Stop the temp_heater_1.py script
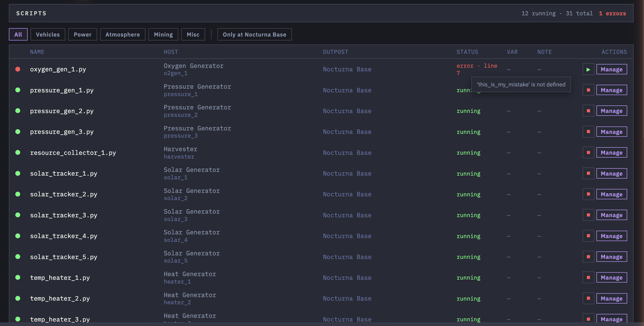The height and width of the screenshot is (326, 644). pyautogui.click(x=588, y=278)
